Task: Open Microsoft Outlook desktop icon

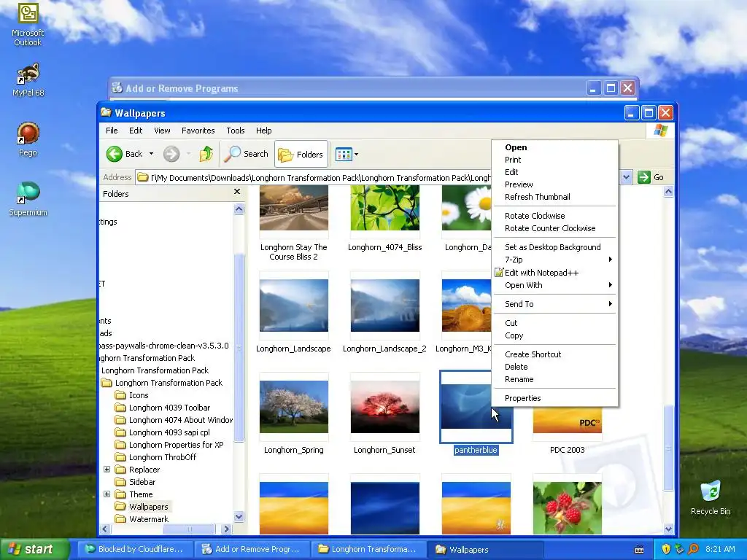Action: pos(28,25)
